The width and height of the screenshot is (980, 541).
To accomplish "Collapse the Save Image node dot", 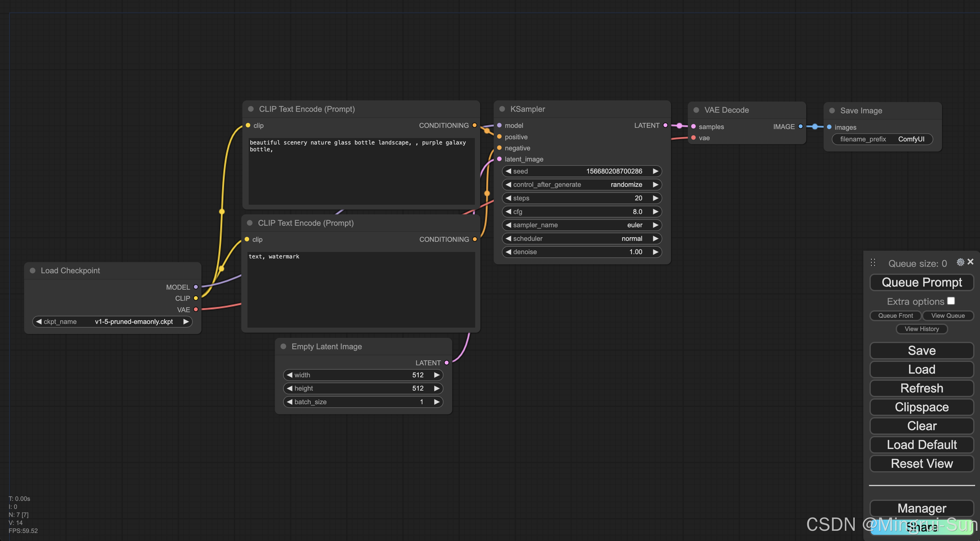I will (x=832, y=111).
